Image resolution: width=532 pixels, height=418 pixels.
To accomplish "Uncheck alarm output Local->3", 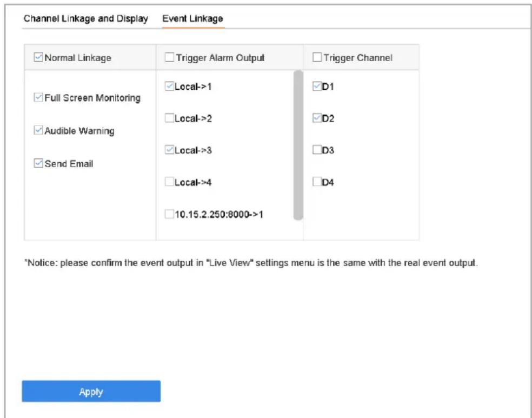I will point(169,150).
